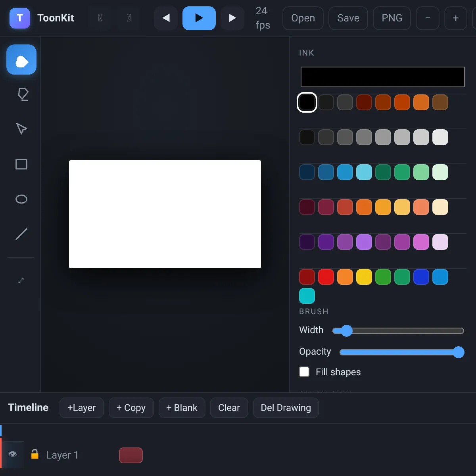Step to the previous frame

166,18
